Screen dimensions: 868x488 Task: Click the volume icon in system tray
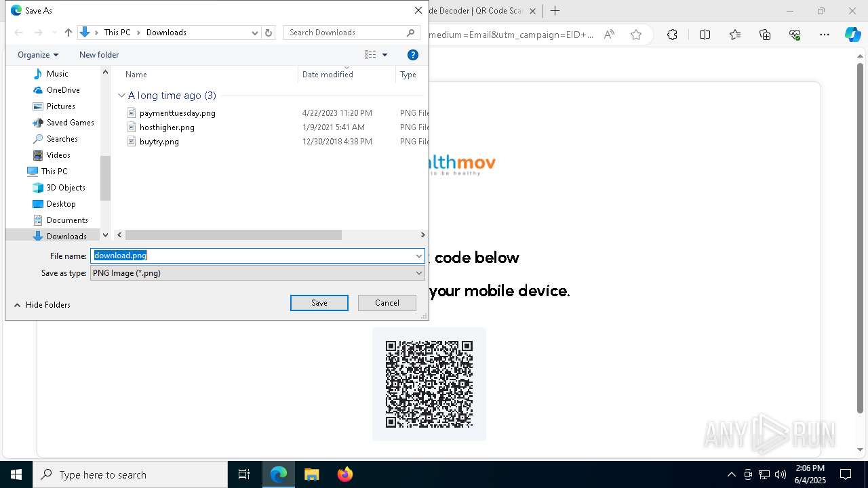(781, 474)
